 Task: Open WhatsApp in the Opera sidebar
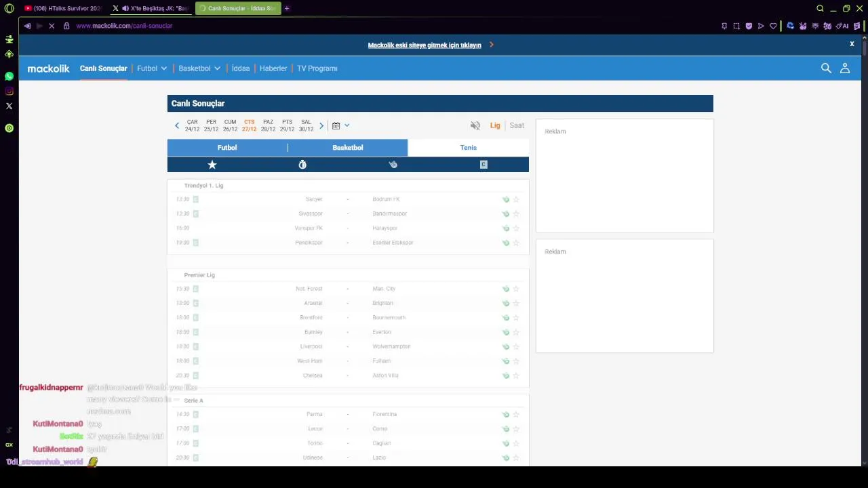9,77
